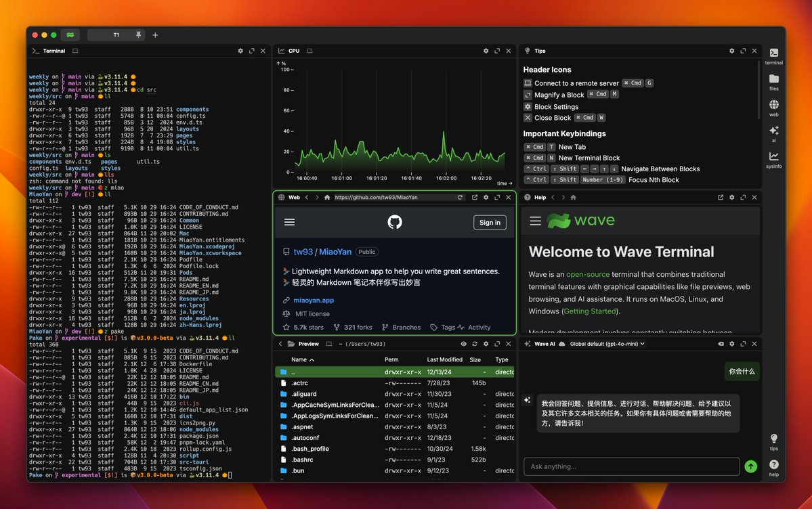This screenshot has width=812, height=509.
Task: Click Terminal block connection icon
Action: click(75, 51)
